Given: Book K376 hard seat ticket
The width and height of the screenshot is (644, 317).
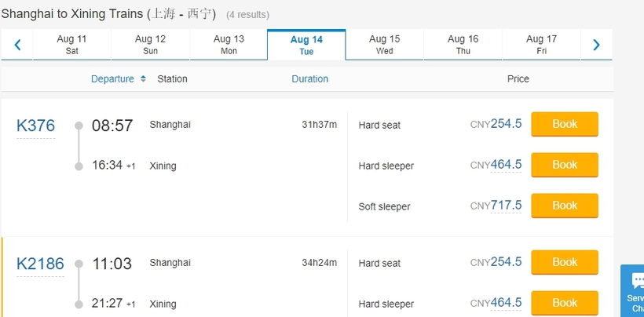Looking at the screenshot, I should tap(565, 124).
